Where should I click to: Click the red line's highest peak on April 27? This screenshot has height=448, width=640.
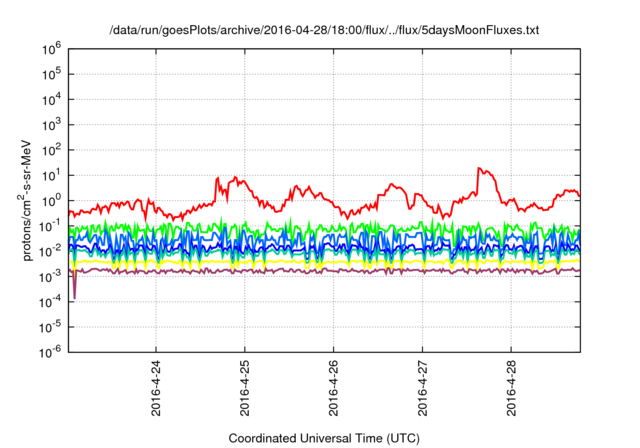click(479, 168)
